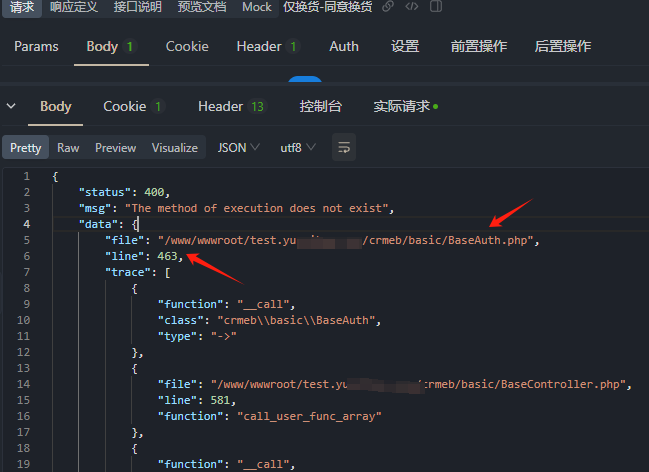This screenshot has height=472, width=649.
Task: Open the 实际请求 tab
Action: 405,106
